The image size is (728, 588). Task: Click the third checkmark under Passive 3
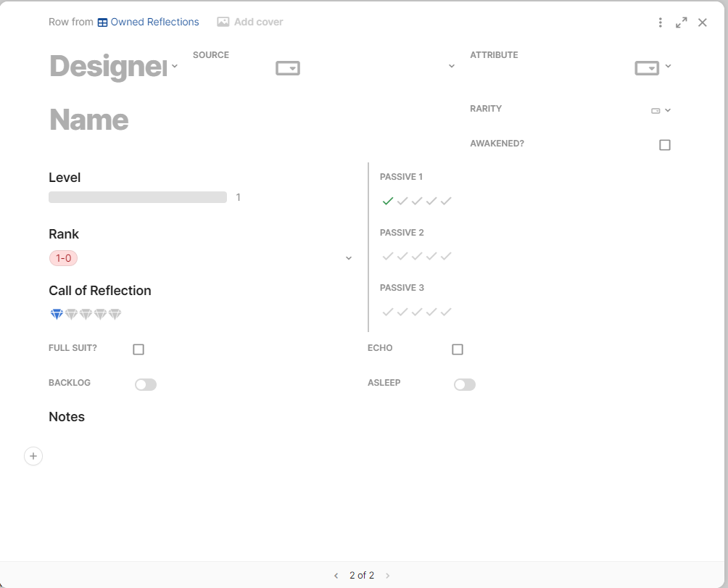417,312
